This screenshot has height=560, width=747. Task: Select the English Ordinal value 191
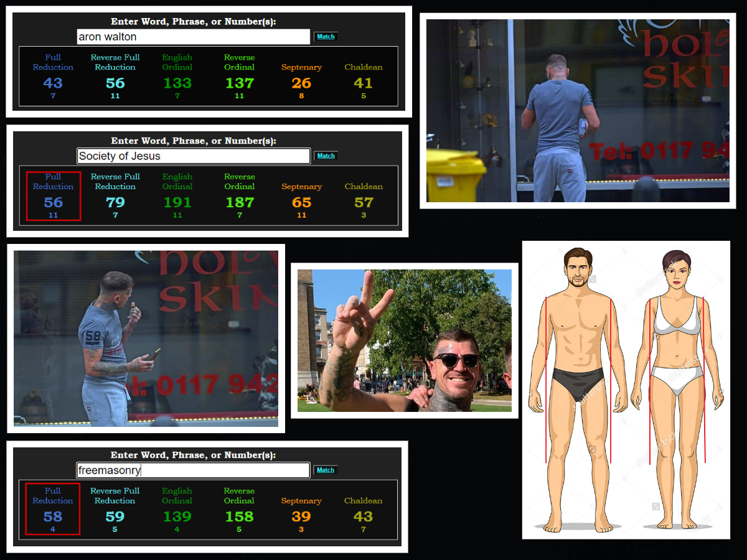point(177,202)
